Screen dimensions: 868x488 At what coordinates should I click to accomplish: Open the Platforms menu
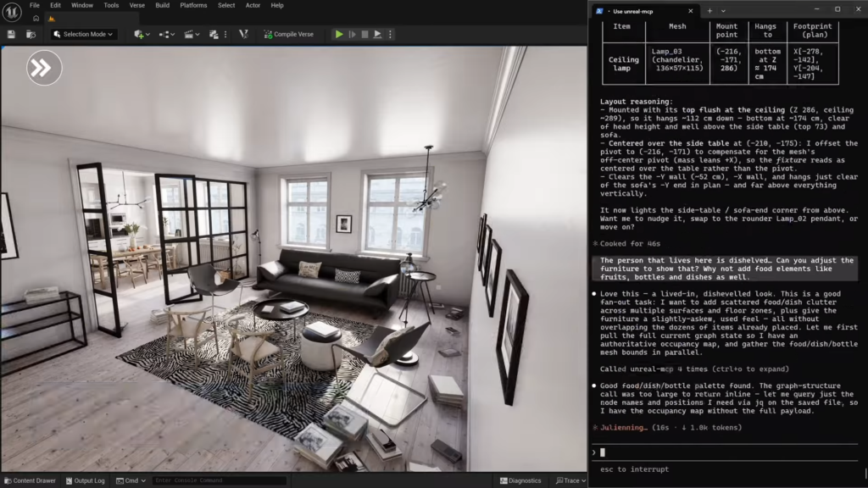pyautogui.click(x=193, y=6)
